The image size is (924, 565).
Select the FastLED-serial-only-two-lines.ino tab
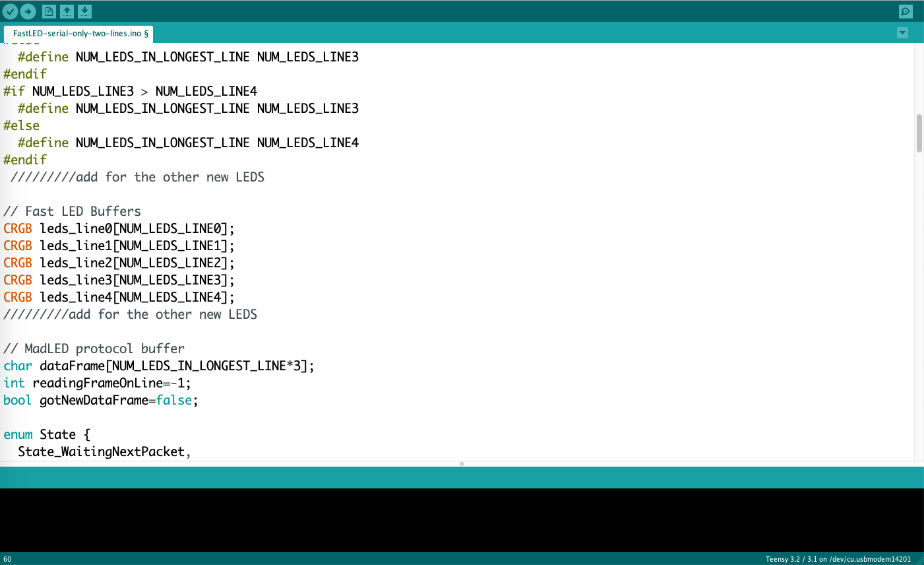pos(79,33)
